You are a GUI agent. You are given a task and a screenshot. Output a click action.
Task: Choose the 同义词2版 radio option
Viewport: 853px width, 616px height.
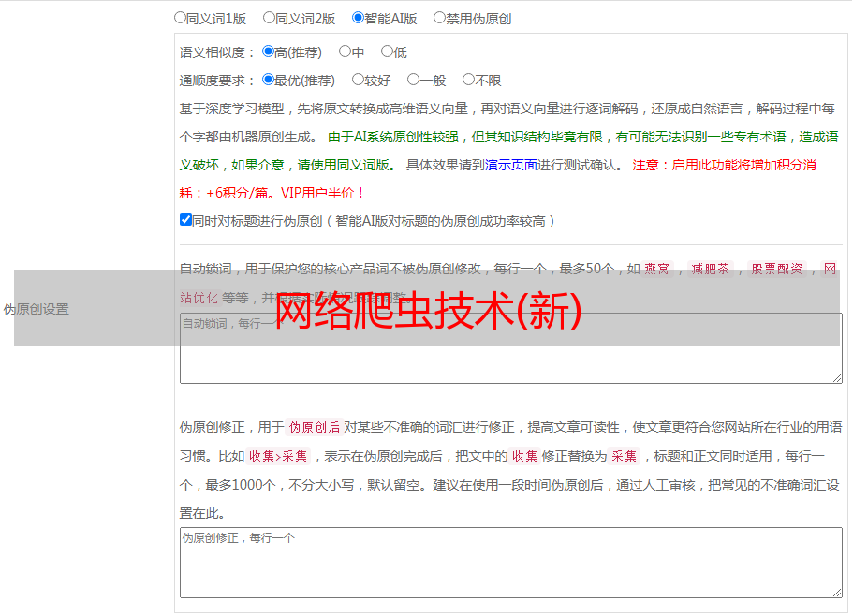coord(269,18)
